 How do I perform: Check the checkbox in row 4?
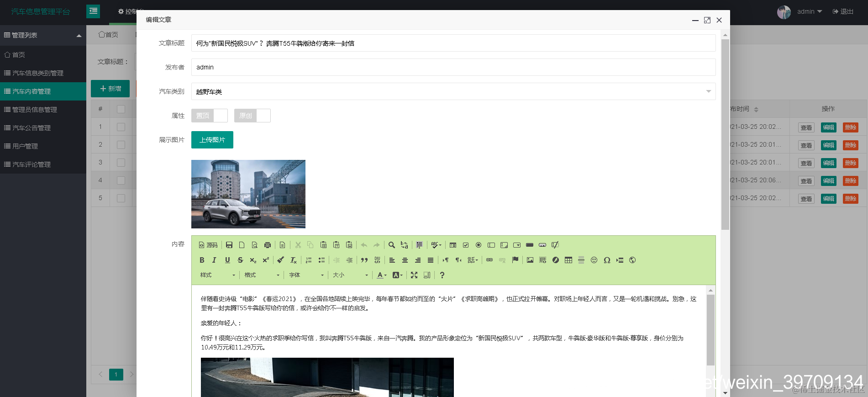pos(121,180)
